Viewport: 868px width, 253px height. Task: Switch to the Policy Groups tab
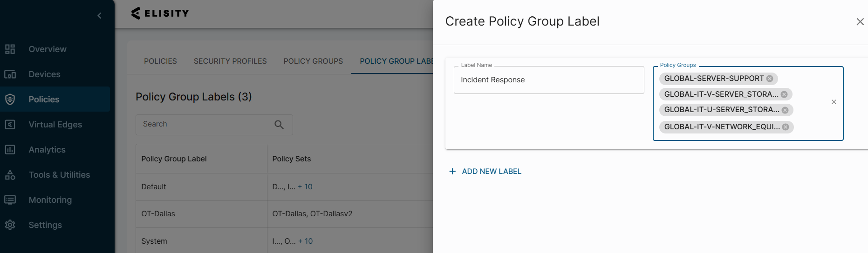[x=313, y=61]
